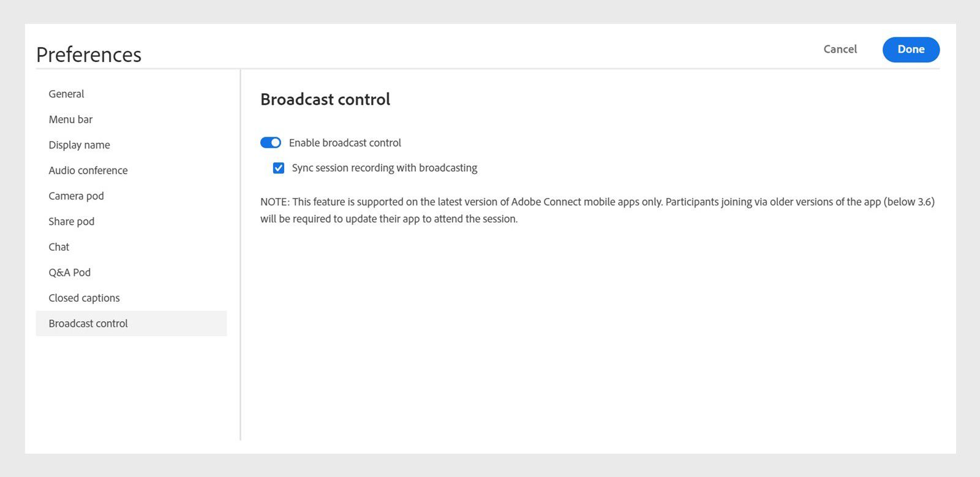
Task: Select Audio conference preferences
Action: (88, 170)
